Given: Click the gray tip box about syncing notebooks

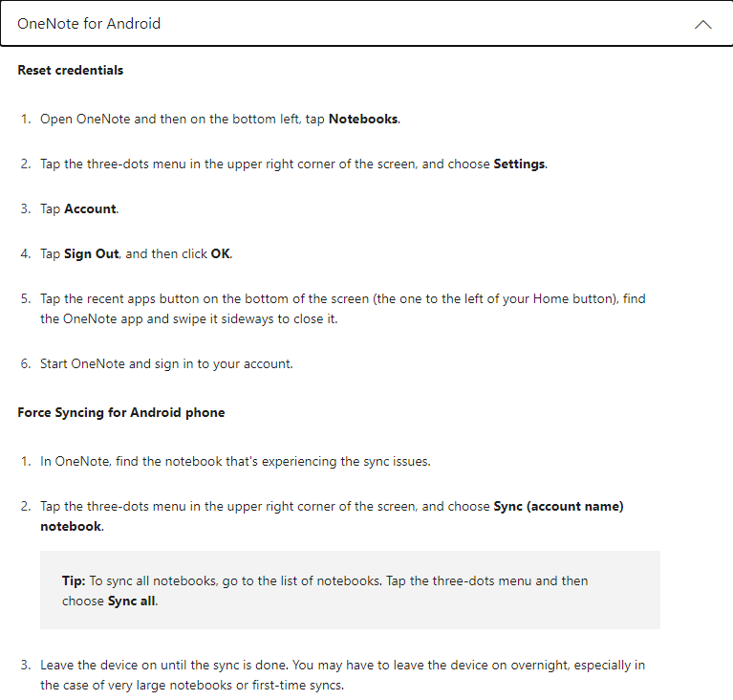Looking at the screenshot, I should (x=350, y=590).
